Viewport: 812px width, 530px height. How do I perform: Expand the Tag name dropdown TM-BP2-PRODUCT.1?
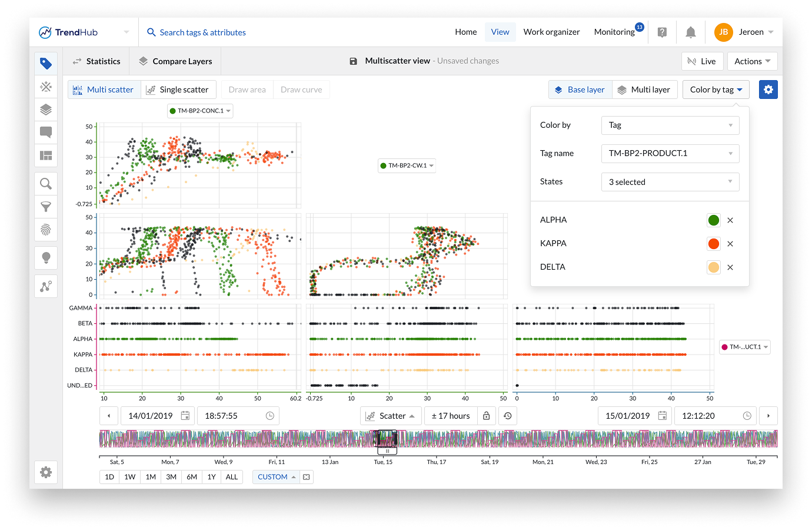point(670,153)
